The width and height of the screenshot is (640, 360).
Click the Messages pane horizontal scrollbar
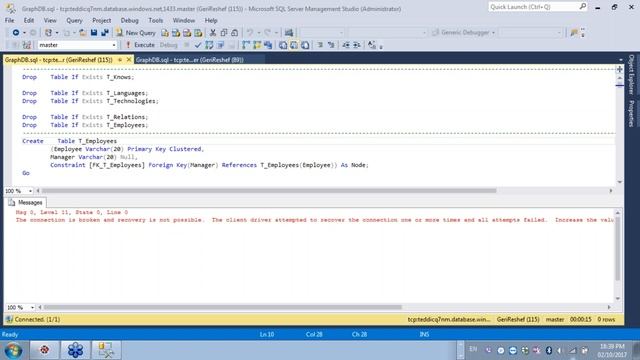tap(223, 307)
